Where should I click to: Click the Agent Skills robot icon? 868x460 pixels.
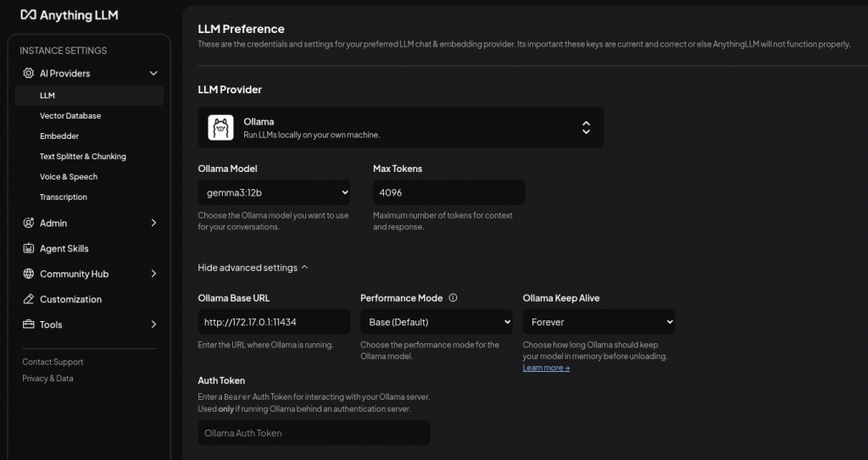coord(29,248)
